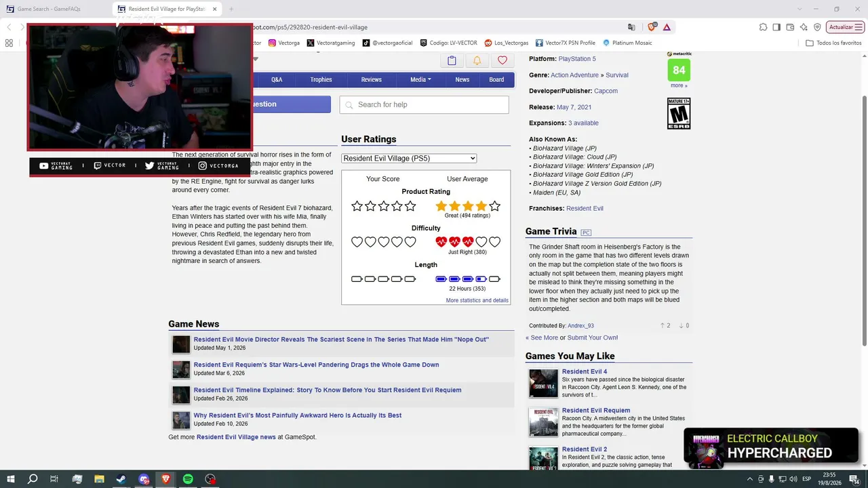Image resolution: width=868 pixels, height=488 pixels.
Task: Click the May 7, 2021 release link
Action: coord(574,107)
